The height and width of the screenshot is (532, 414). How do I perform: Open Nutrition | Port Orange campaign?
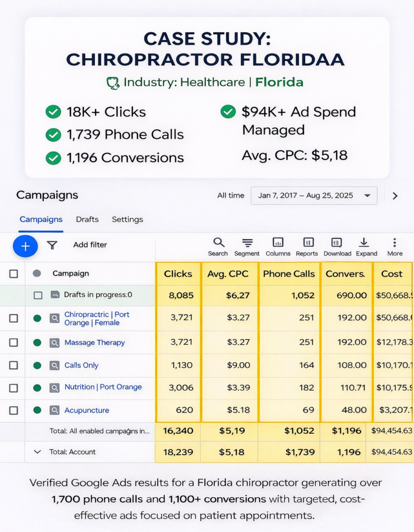point(103,387)
